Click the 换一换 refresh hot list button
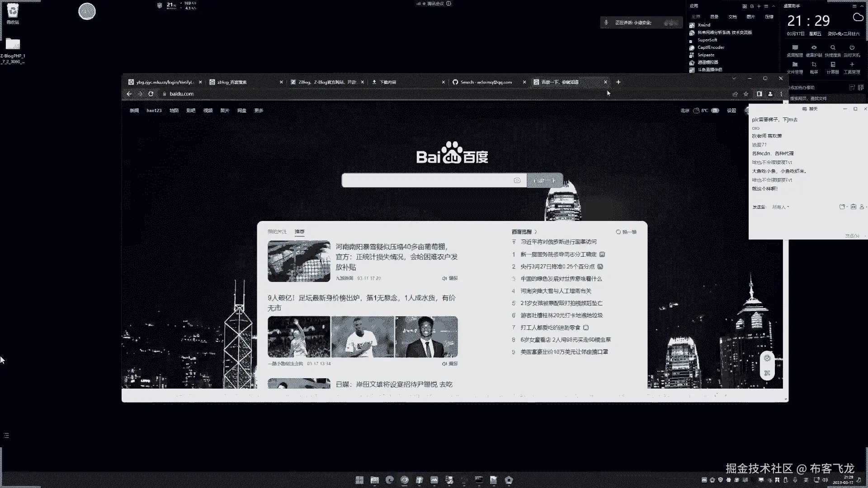 [x=626, y=232]
